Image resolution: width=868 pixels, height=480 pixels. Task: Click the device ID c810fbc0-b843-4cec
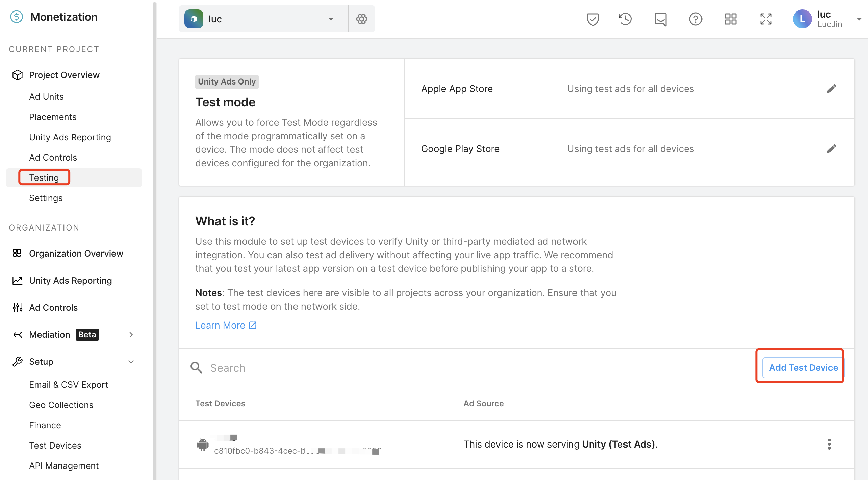coord(297,451)
